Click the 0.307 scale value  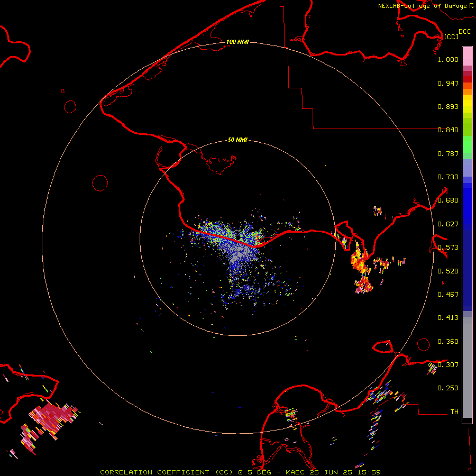point(448,364)
